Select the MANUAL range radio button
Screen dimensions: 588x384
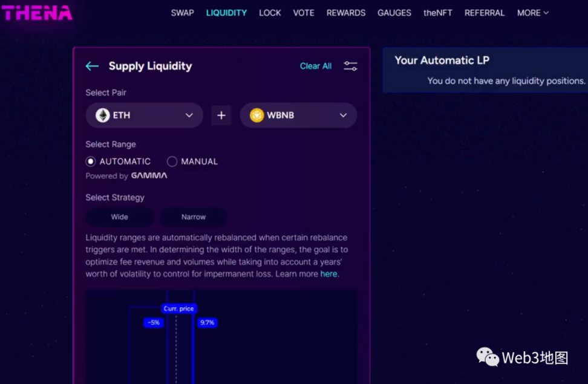click(172, 161)
